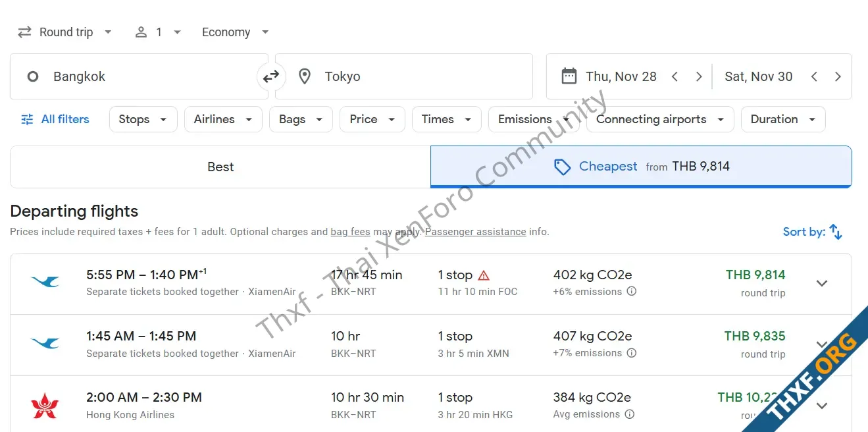
Task: Go to previous departure date
Action: (675, 76)
